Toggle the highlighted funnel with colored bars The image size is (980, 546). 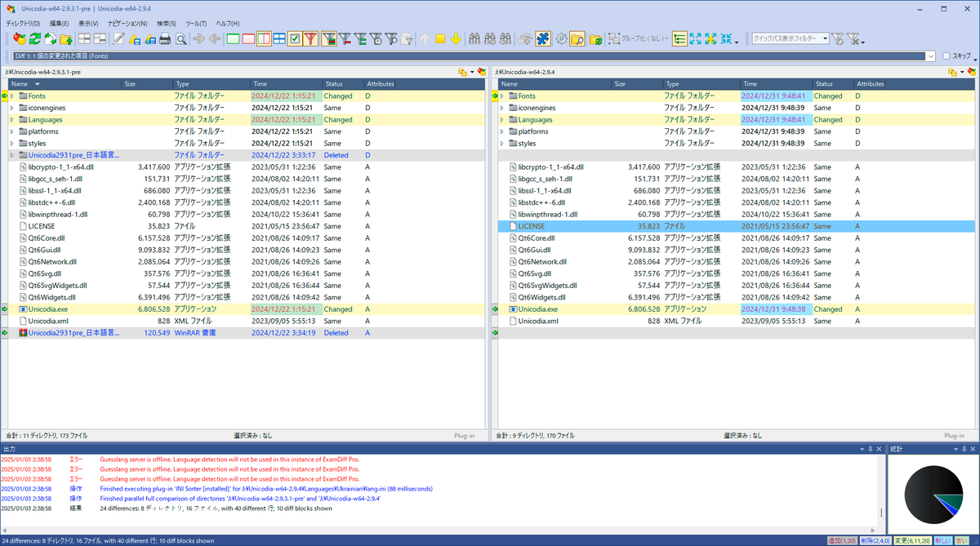pyautogui.click(x=329, y=38)
